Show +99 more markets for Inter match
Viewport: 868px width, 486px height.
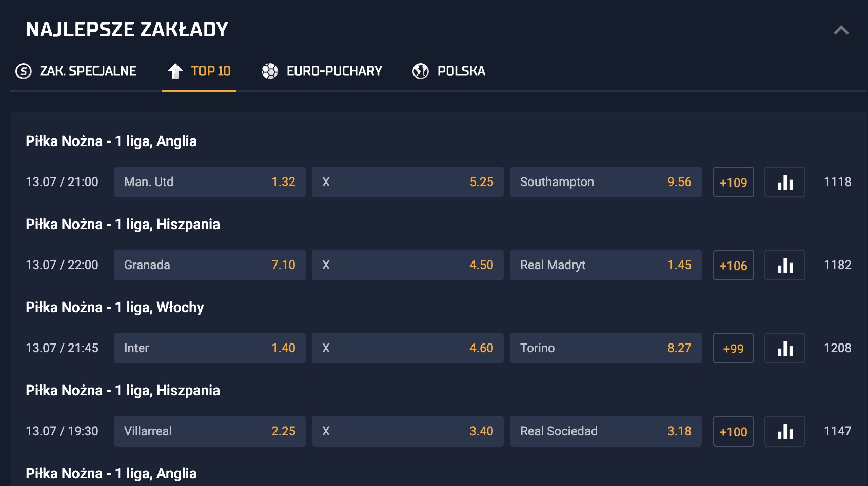734,348
